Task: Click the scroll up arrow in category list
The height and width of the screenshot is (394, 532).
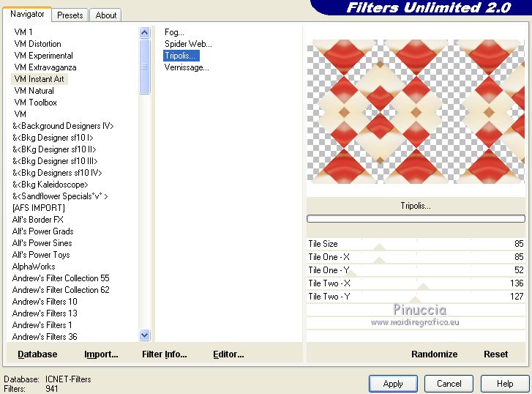Action: (x=145, y=33)
